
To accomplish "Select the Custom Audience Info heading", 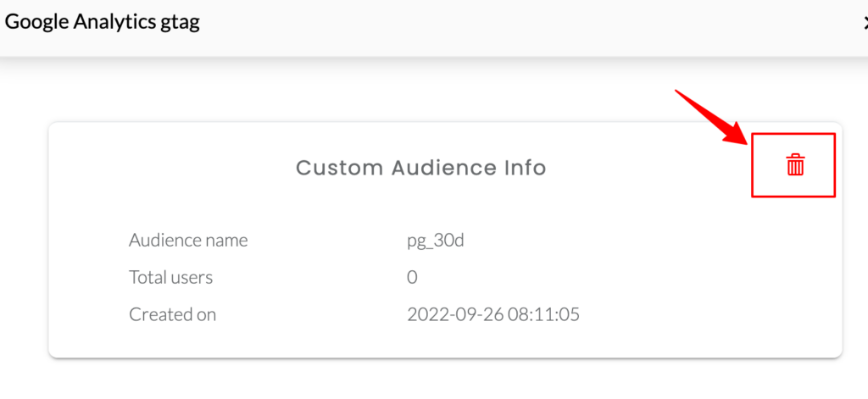I will pyautogui.click(x=421, y=167).
